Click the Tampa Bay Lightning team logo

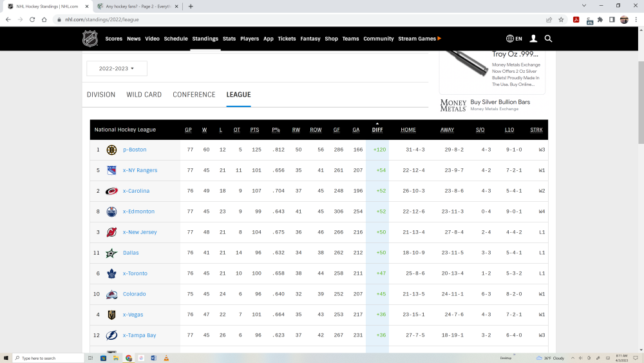pyautogui.click(x=111, y=335)
